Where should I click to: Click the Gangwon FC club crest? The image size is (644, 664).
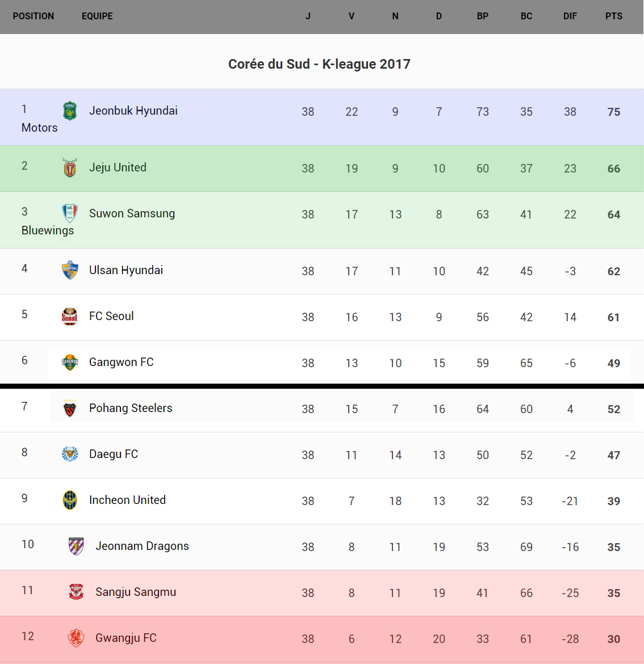[x=70, y=362]
